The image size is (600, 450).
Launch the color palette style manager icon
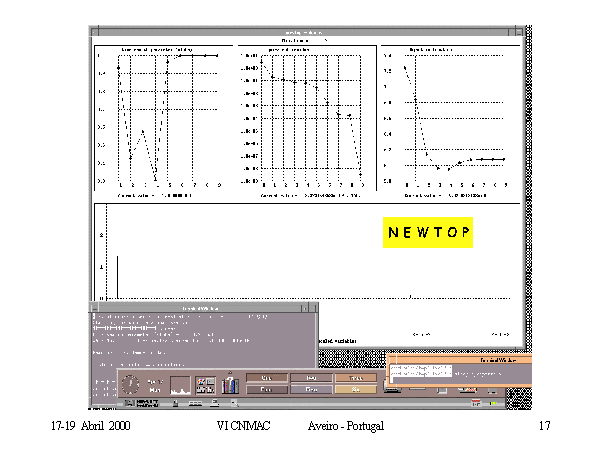pyautogui.click(x=206, y=384)
